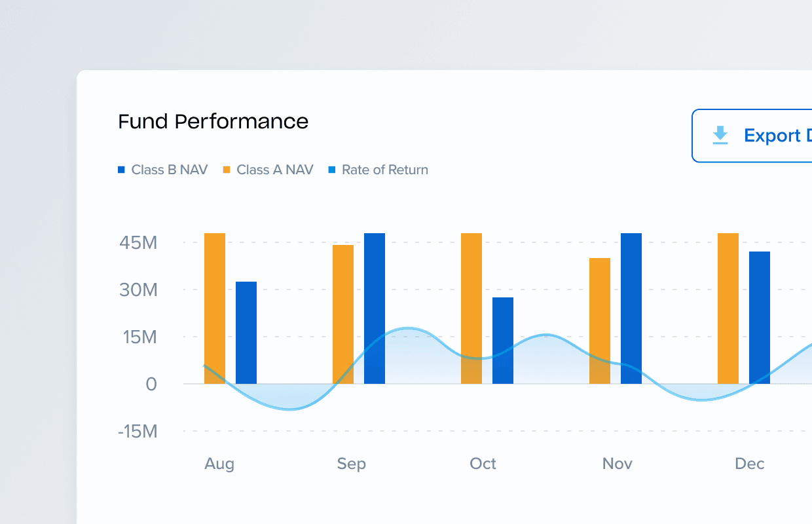
Task: Click the dark blue Class B NAV legend square
Action: tap(121, 169)
